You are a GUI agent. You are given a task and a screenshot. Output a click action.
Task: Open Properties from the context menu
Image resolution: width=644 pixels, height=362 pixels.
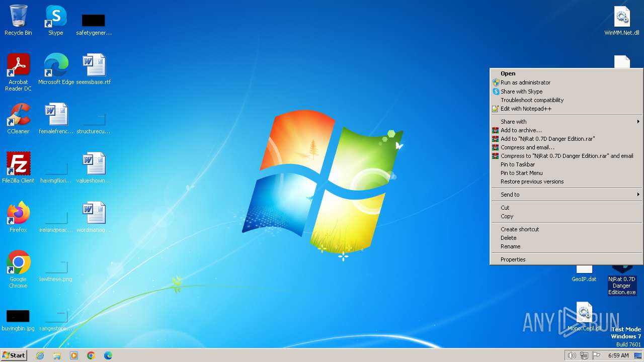pos(567,259)
